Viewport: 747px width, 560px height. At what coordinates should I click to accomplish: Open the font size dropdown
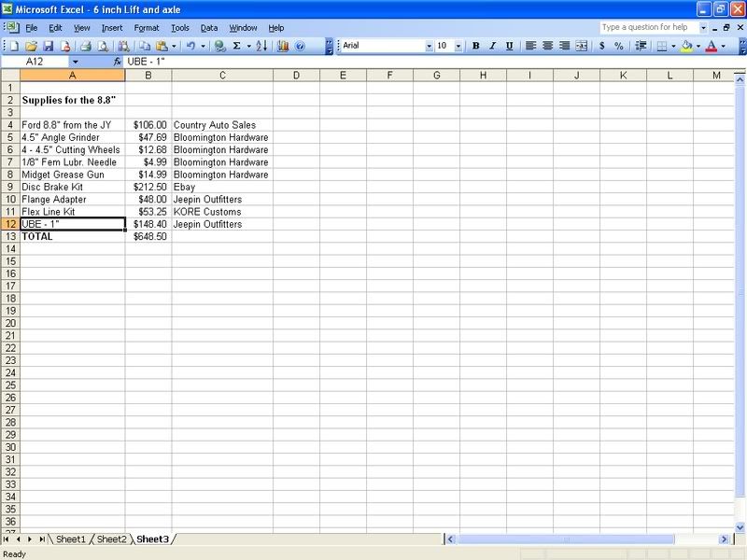click(458, 46)
